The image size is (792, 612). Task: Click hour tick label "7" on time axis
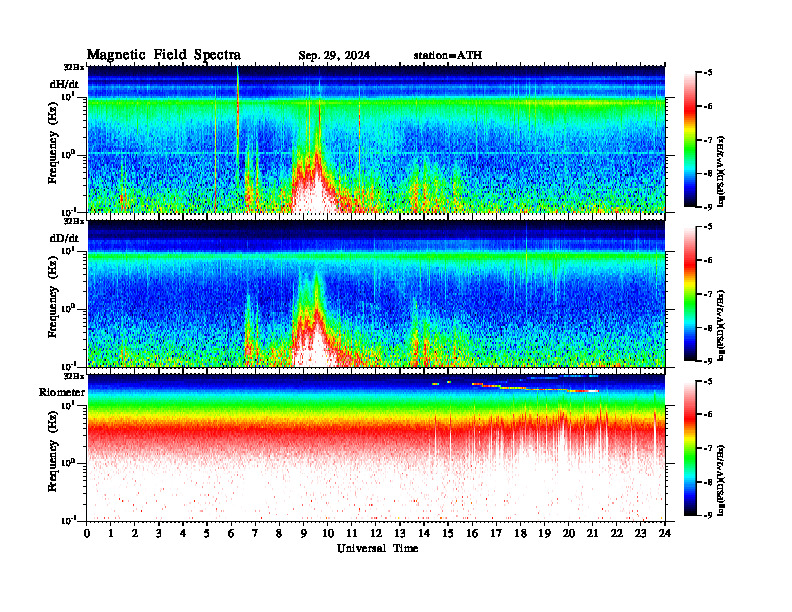pyautogui.click(x=255, y=533)
